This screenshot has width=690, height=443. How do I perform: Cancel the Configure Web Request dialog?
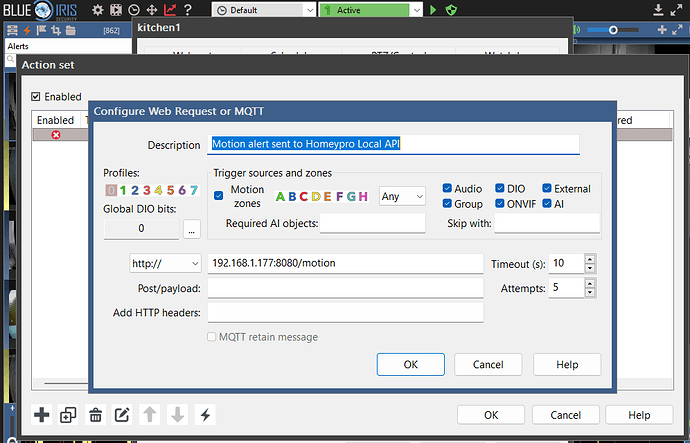(488, 364)
